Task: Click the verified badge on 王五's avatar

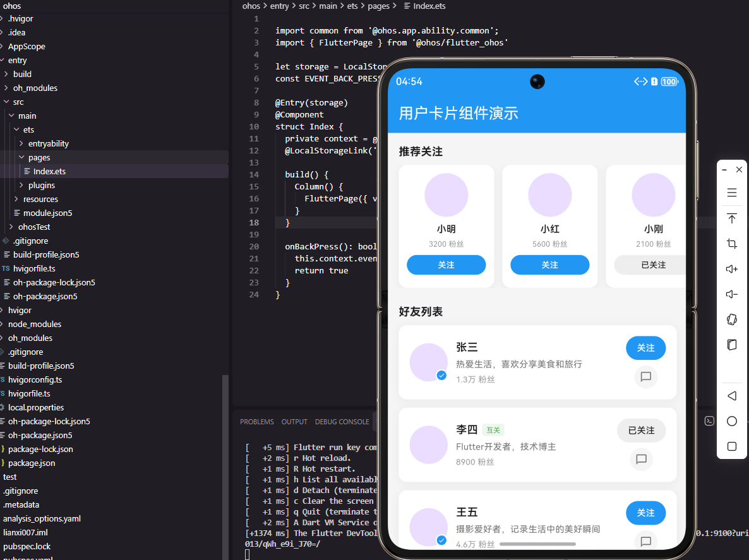Action: click(x=441, y=541)
